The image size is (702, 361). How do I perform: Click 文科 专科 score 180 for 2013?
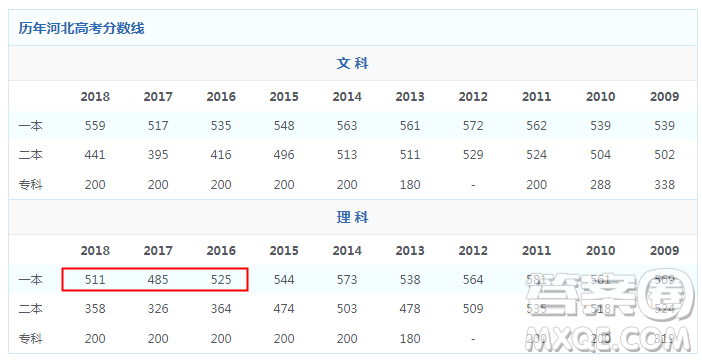[410, 185]
